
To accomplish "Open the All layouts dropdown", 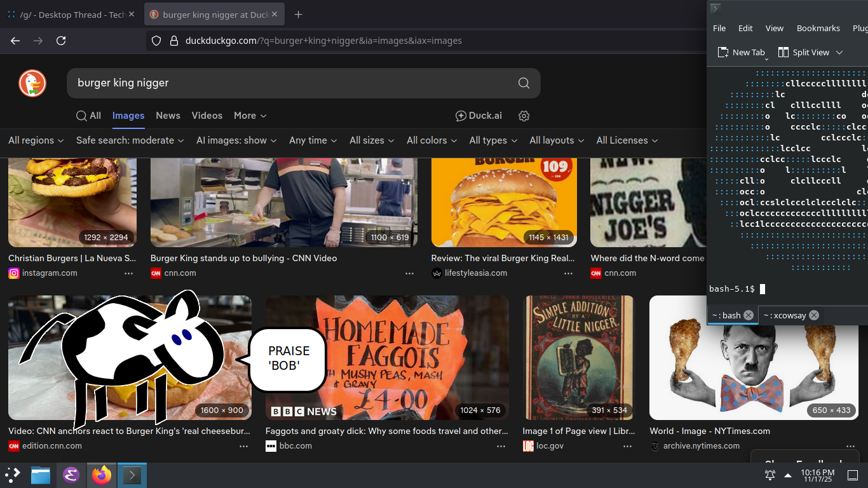I will 557,140.
